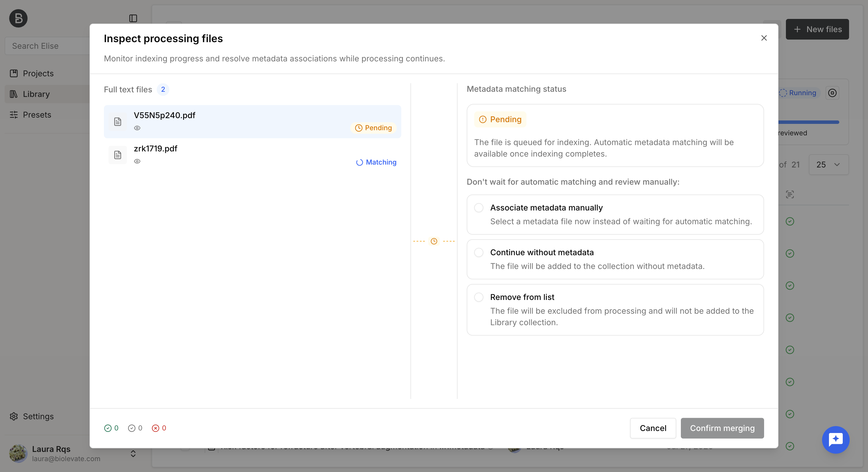Preview zrk1719.pdf with eye icon

[137, 161]
